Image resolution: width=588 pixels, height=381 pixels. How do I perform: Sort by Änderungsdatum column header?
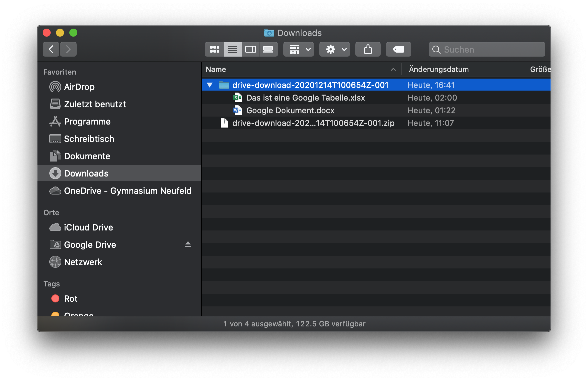pyautogui.click(x=439, y=69)
